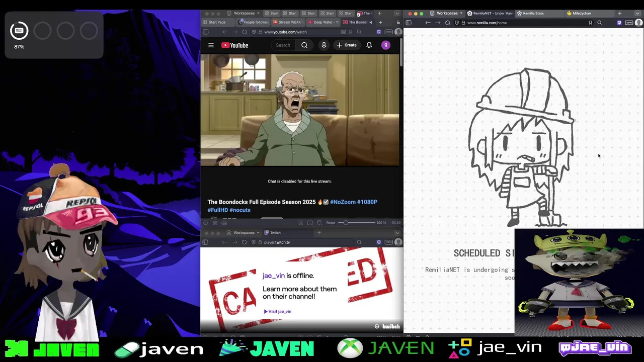
Task: Expand Workspaces dropdown in YouTube window
Action: (x=244, y=13)
